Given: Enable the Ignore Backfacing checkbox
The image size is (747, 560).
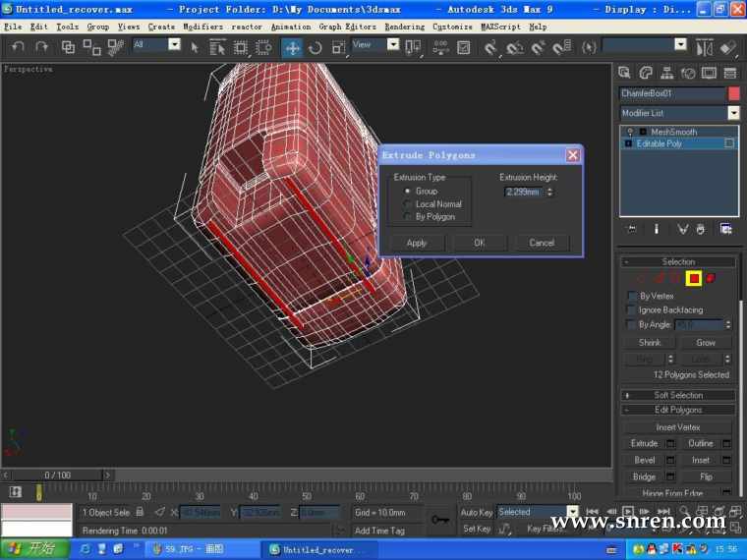Looking at the screenshot, I should tap(631, 310).
